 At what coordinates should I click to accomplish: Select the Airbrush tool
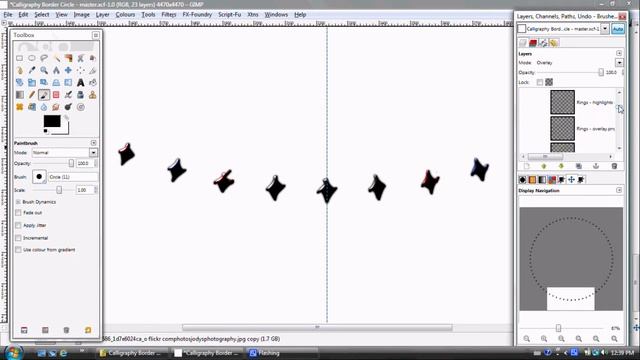(x=69, y=95)
